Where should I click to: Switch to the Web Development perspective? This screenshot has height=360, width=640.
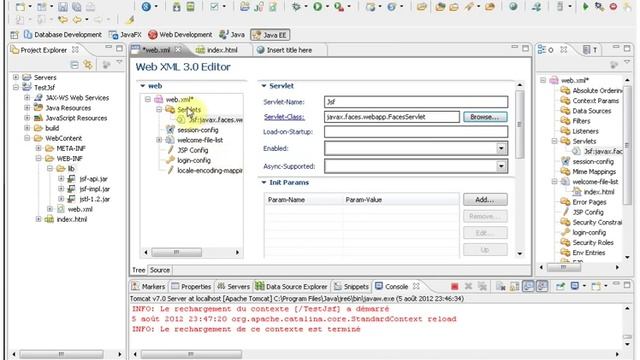click(x=180, y=35)
